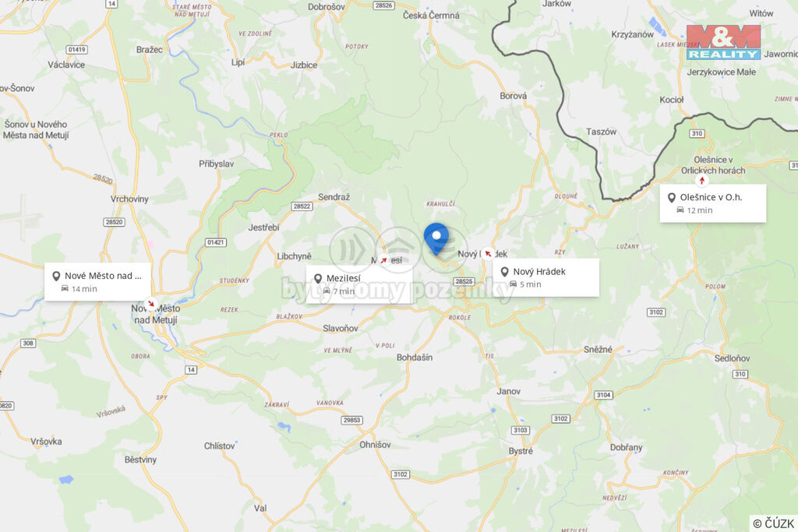798x532 pixels.
Task: Click the M&M Reality logo
Action: [723, 43]
